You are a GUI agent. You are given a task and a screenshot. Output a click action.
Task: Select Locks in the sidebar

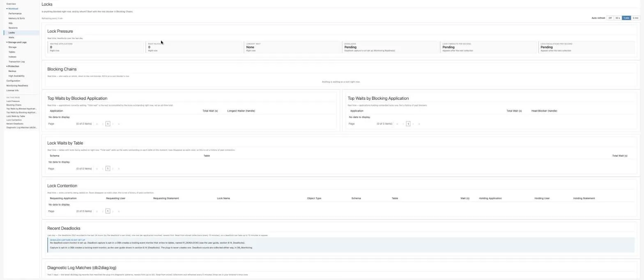click(x=21, y=32)
